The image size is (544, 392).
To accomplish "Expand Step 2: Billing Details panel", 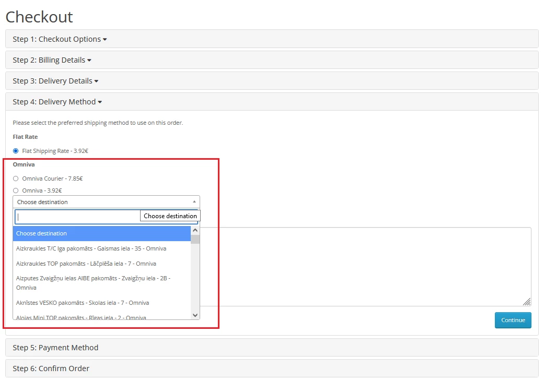I will 52,60.
